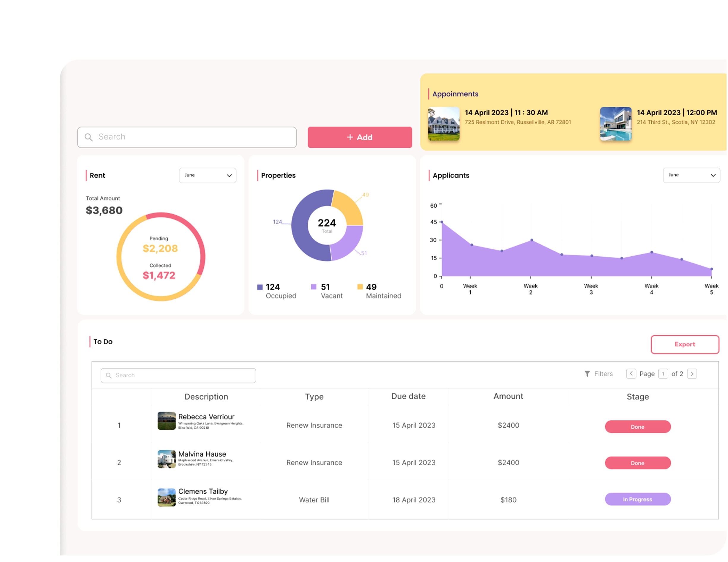Screen dimensions: 728x562
Task: Toggle Rebecca Verriour's Done stage
Action: coord(638,427)
